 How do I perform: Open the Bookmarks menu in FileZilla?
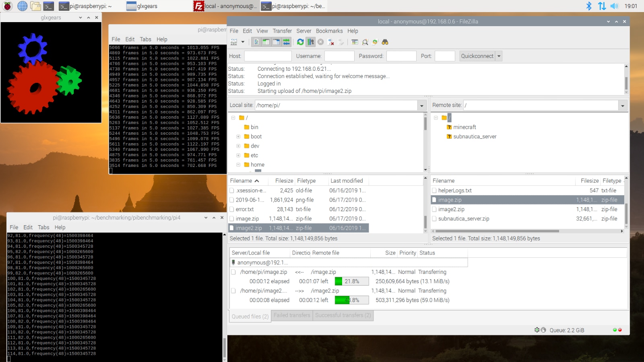[329, 31]
